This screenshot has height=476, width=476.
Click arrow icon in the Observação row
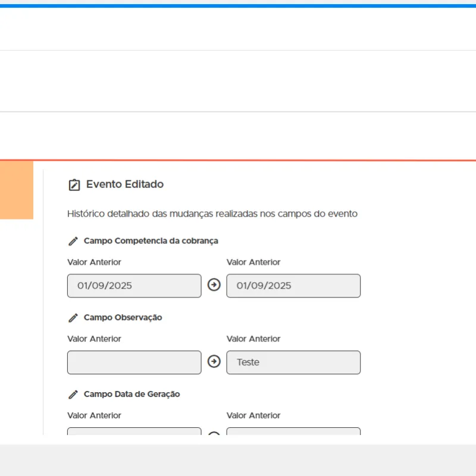[214, 362]
